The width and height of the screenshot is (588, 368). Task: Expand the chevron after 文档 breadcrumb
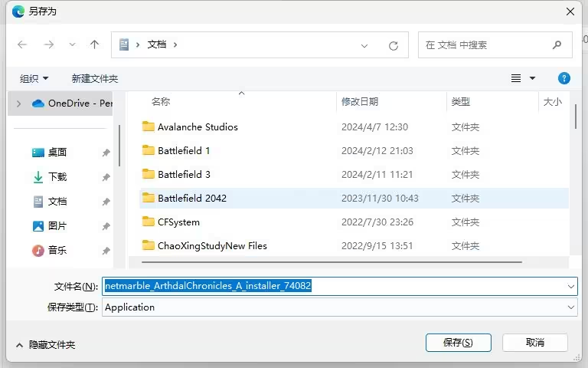point(175,44)
